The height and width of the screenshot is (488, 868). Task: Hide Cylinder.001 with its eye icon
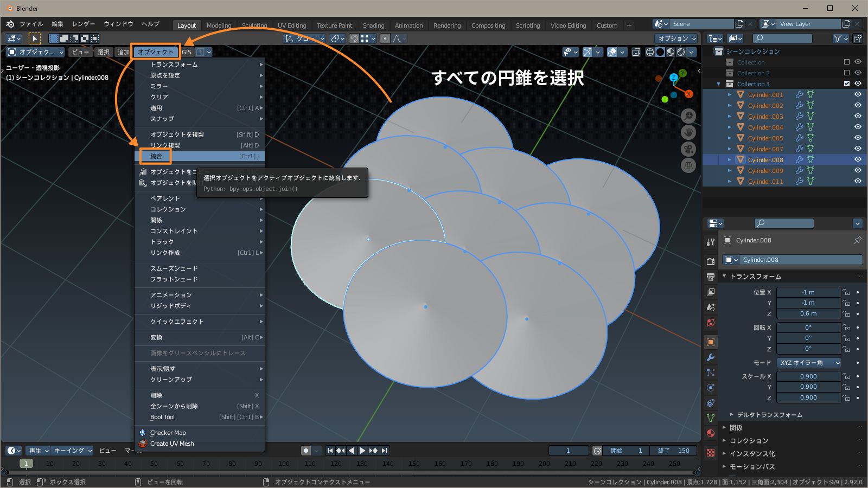858,94
